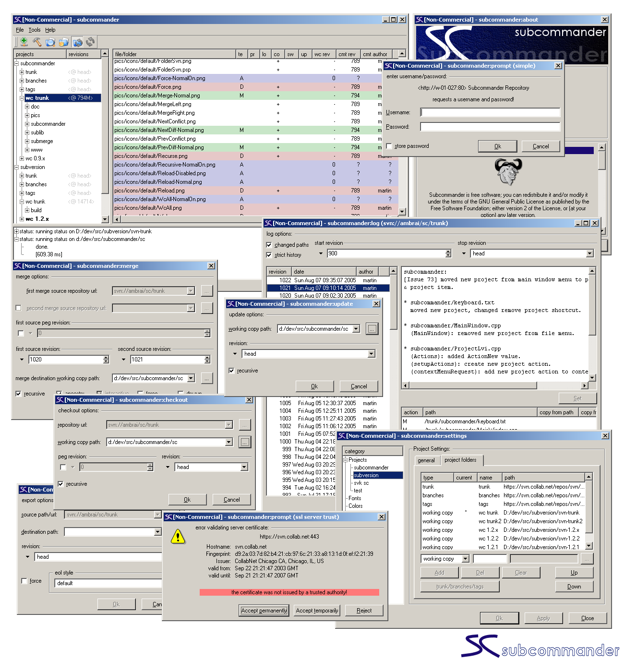Select subcommander in settings category tree
The height and width of the screenshot is (672, 624).
371,468
